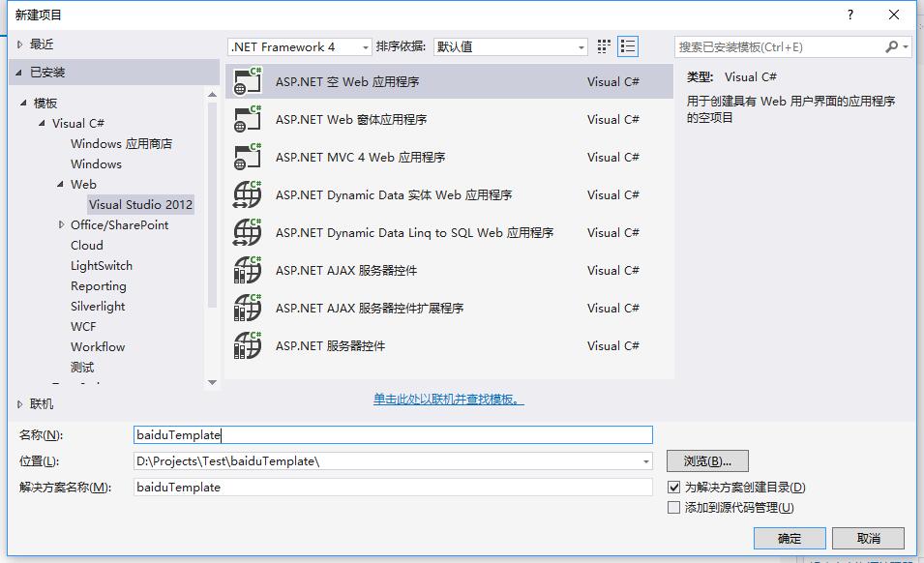The height and width of the screenshot is (563, 924).
Task: Click link to find templates online
Action: tap(448, 400)
